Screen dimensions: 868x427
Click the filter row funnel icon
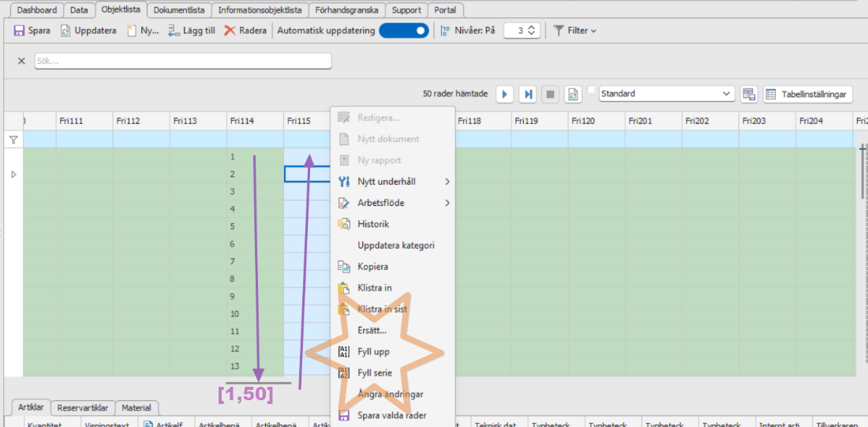coord(13,140)
